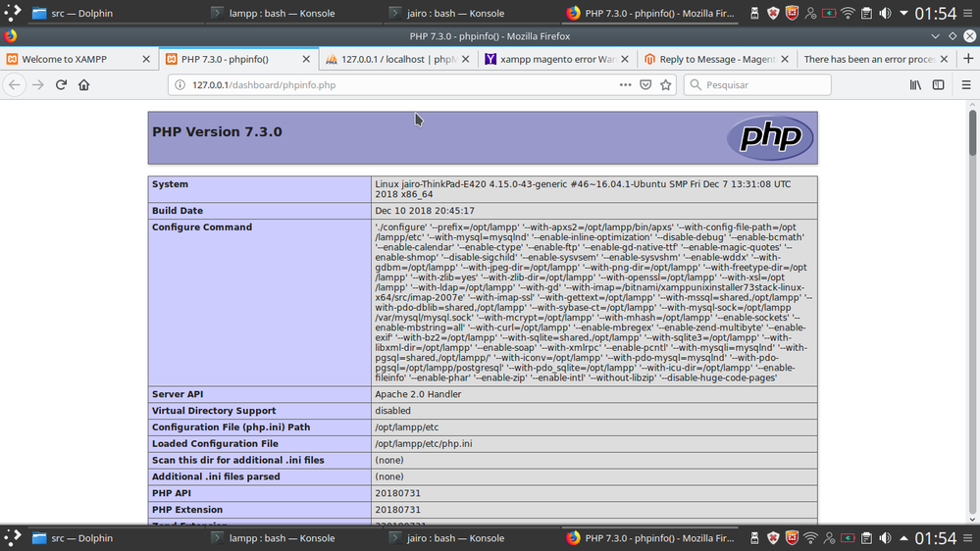Click the Firefox reload page button

click(61, 85)
